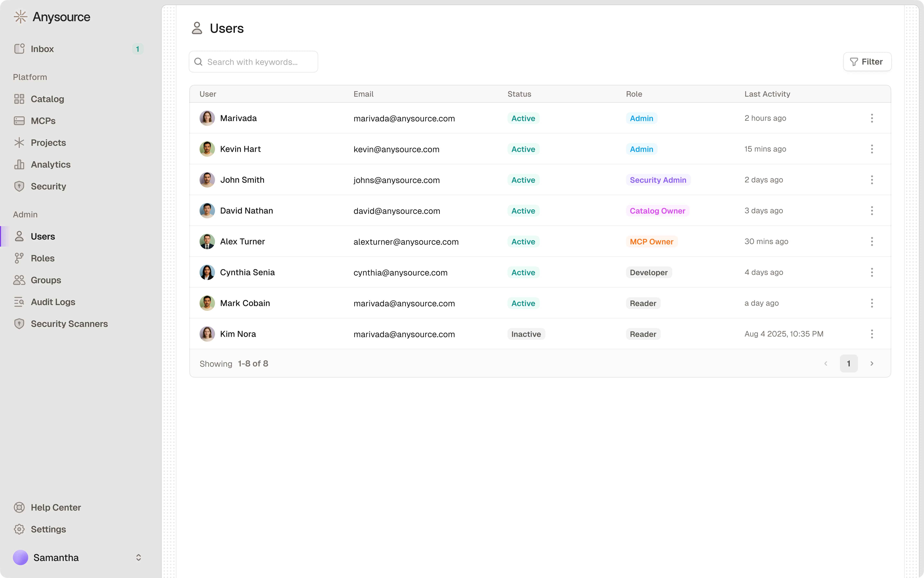Sort by the Last Activity column header
Screen dimensions: 924x578
767,94
